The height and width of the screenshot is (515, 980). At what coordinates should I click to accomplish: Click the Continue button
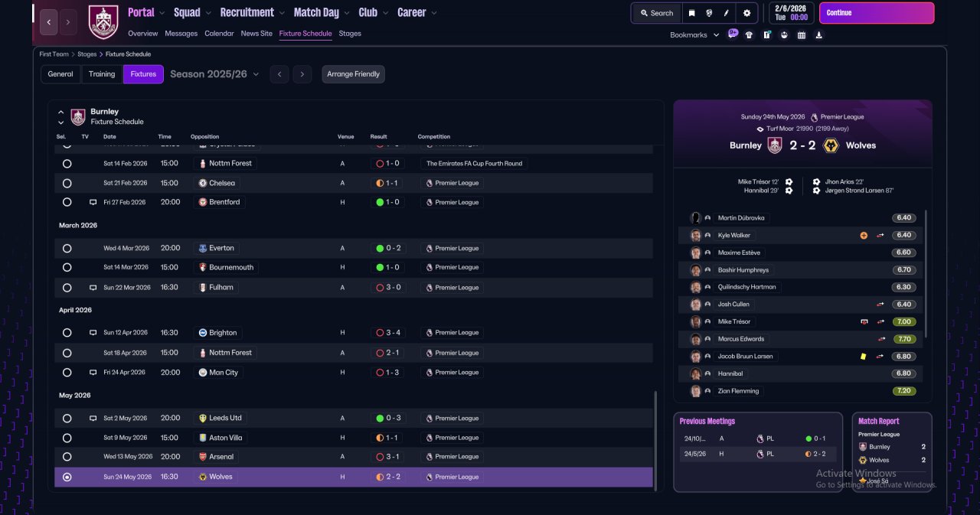pos(877,13)
